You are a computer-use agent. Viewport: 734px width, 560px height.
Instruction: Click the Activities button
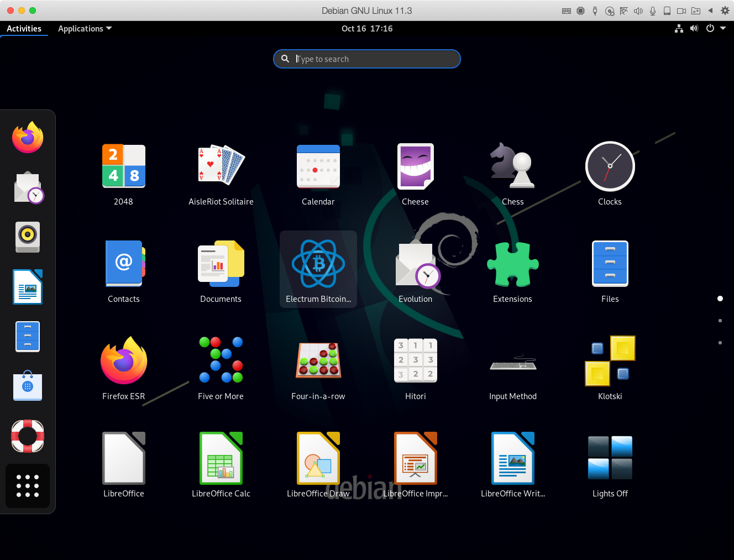click(x=24, y=29)
